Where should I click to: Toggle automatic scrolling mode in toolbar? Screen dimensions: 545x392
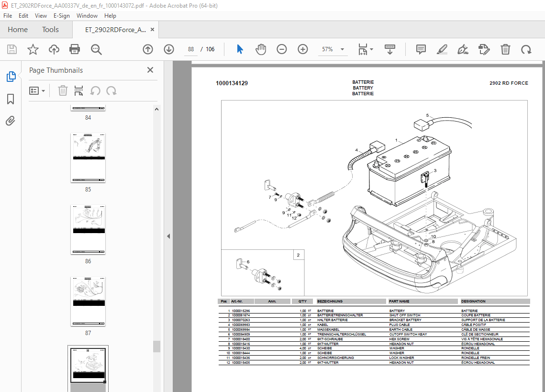coord(389,49)
